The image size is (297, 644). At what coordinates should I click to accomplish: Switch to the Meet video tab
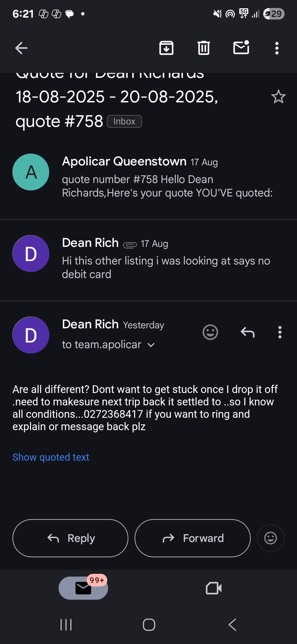214,588
